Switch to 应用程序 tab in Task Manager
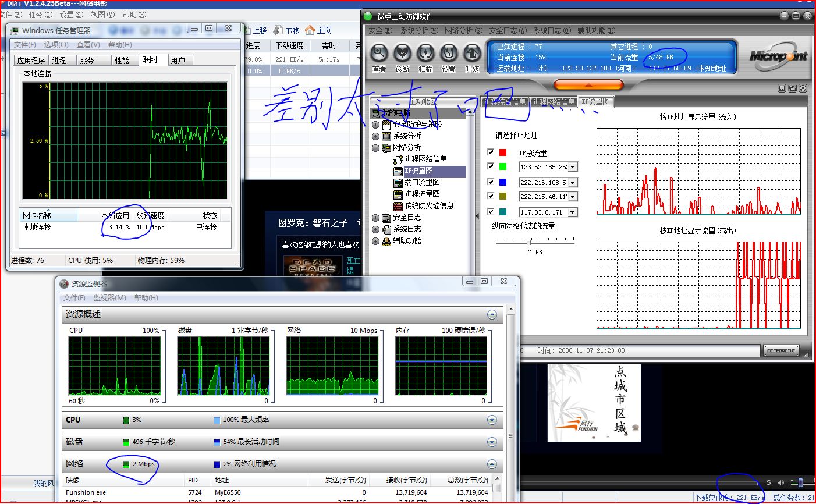 (31, 60)
